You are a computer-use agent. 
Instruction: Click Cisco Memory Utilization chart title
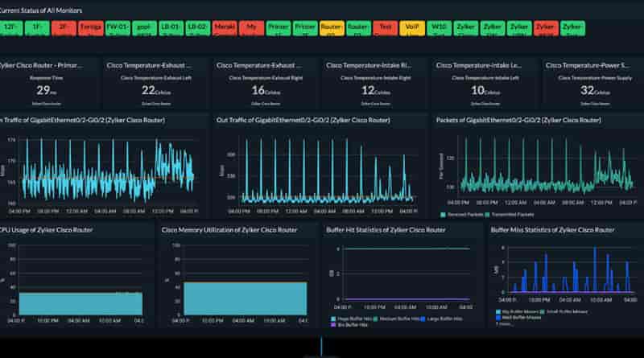pos(229,230)
